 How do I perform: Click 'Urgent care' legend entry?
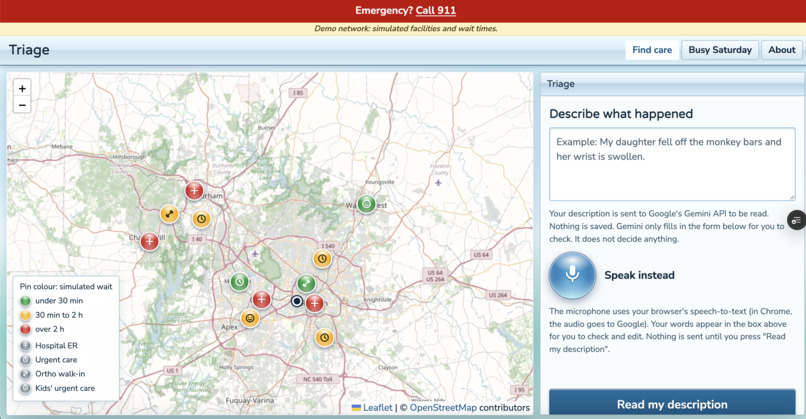coord(56,360)
